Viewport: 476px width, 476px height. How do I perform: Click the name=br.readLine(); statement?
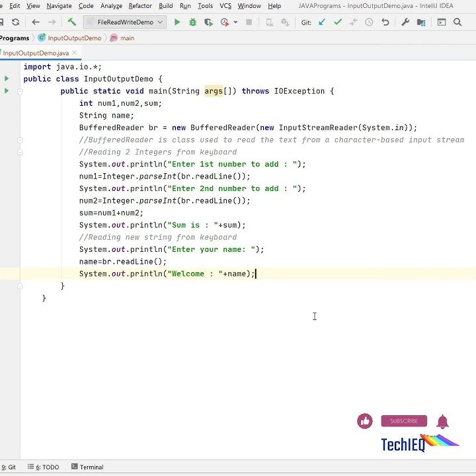pos(123,262)
